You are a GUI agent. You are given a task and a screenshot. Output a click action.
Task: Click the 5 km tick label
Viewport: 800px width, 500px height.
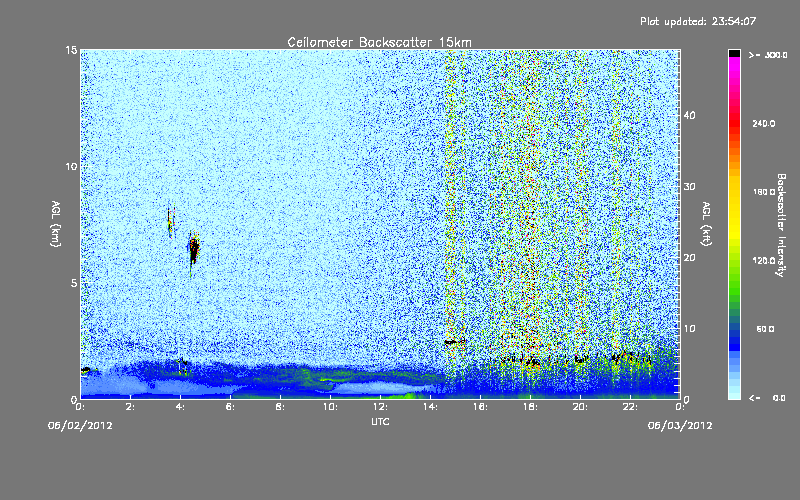point(74,283)
